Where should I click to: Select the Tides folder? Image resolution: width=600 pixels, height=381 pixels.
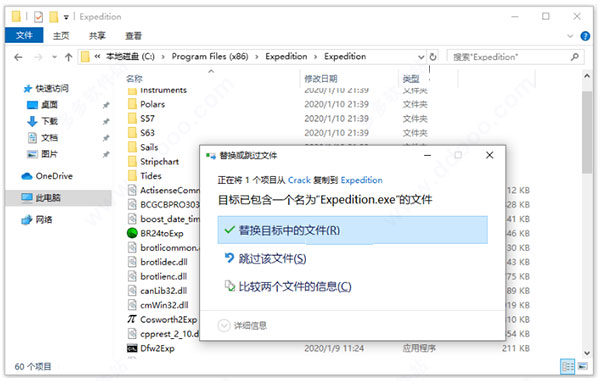(x=151, y=176)
